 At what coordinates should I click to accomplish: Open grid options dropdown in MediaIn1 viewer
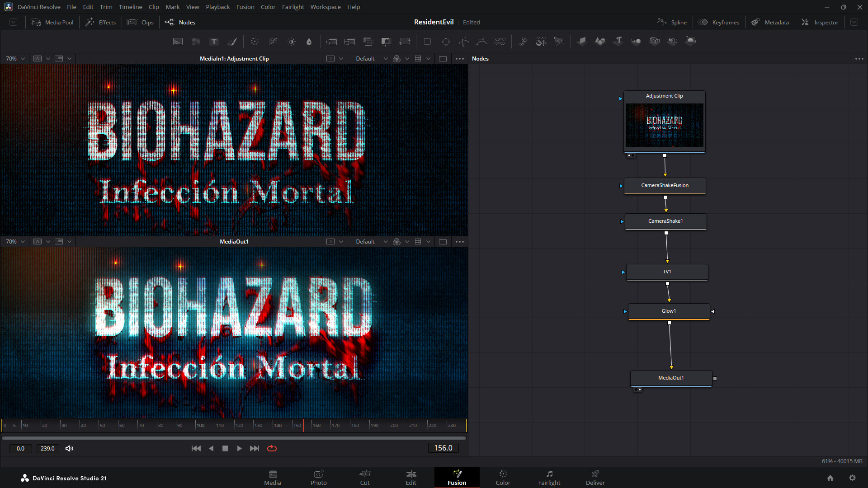click(428, 59)
